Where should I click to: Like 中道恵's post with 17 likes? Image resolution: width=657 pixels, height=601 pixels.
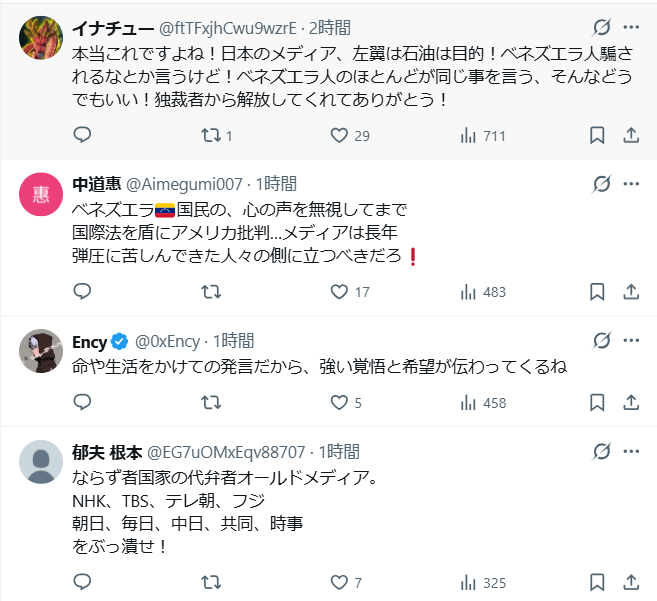tap(339, 292)
